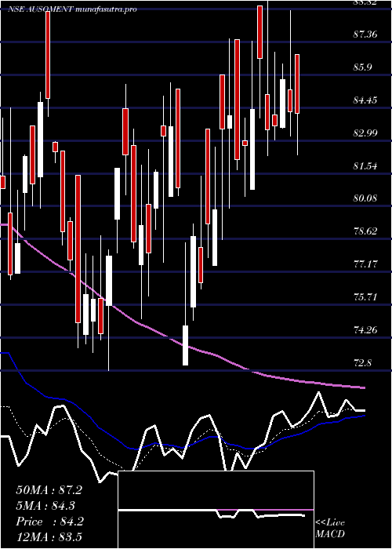Click inside the Live MACD inset chart
Viewport: 392px width, 549px height.
216,510
